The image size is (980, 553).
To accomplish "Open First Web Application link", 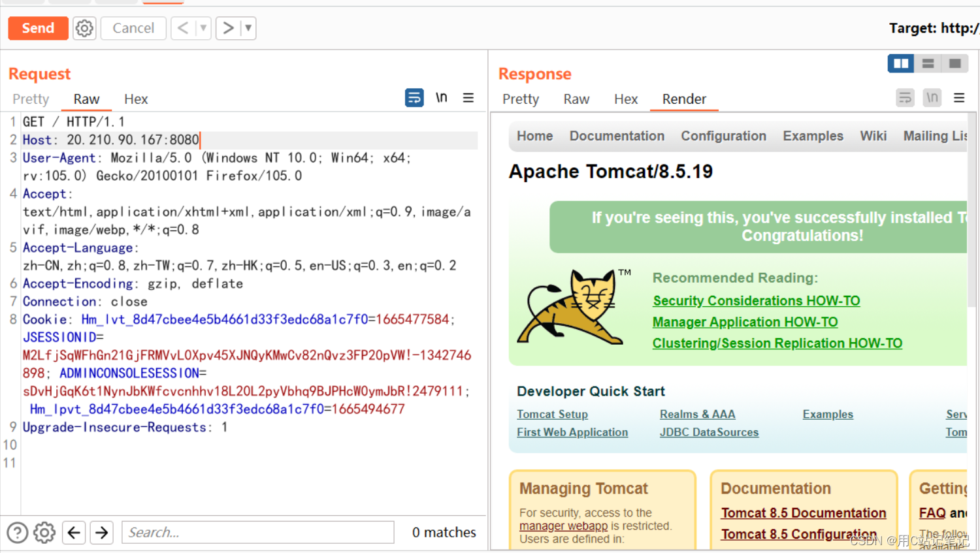I will tap(572, 432).
